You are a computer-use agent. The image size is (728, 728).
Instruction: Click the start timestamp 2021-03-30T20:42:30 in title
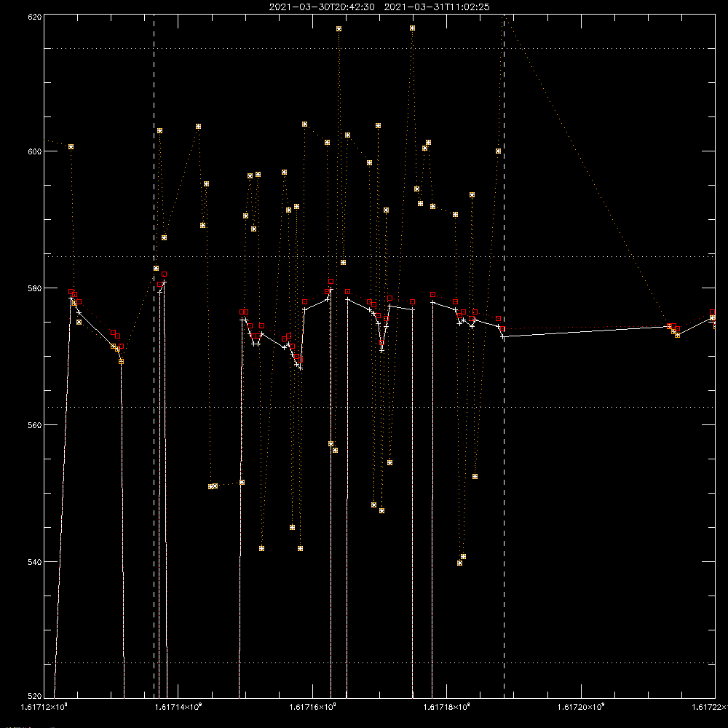[x=322, y=7]
